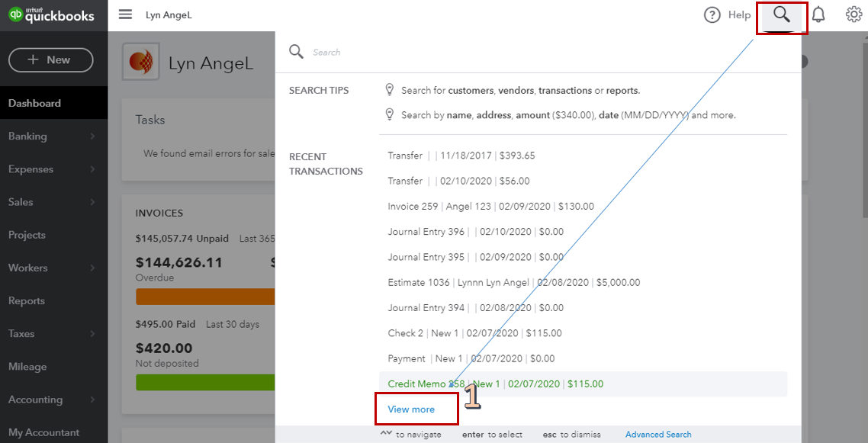Select Transfer 11/18/2017 $393.65 transaction

coord(583,156)
